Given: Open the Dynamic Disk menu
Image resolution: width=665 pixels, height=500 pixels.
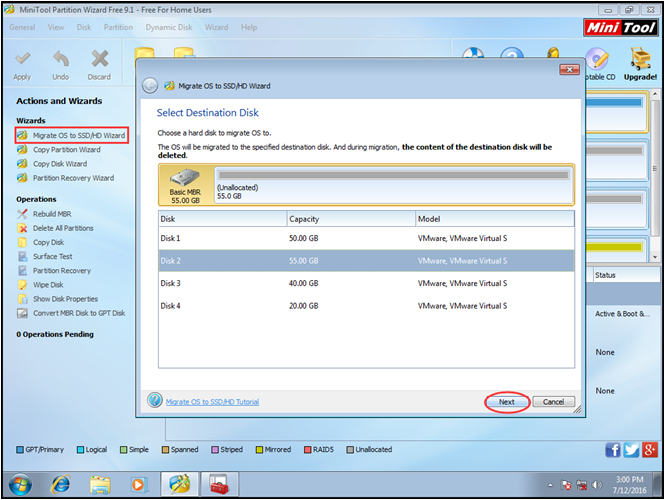Looking at the screenshot, I should click(169, 27).
